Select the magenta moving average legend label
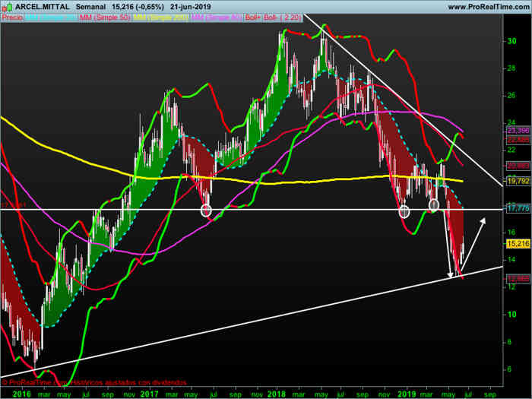Screen dimensions: 532x399 click(217, 17)
